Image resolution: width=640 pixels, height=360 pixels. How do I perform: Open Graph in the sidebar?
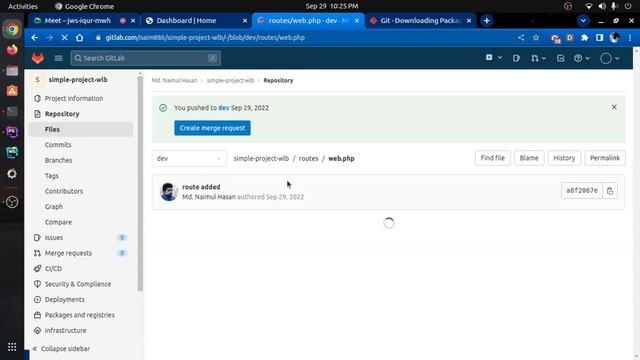point(54,207)
